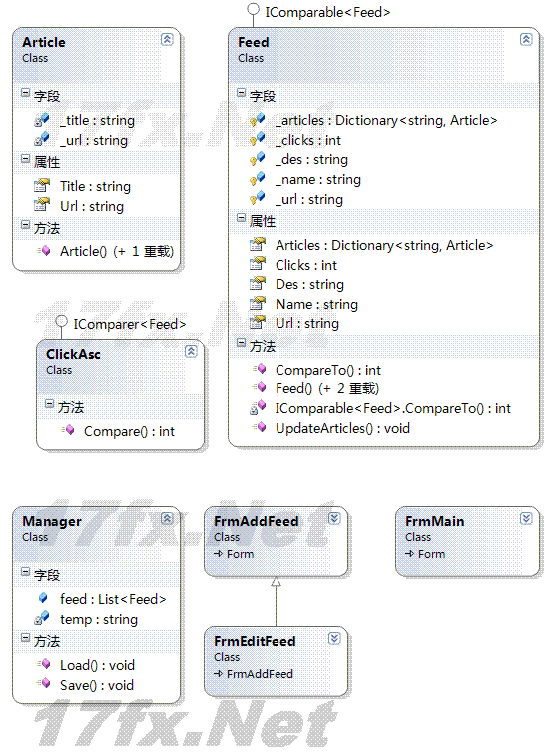Image resolution: width=556 pixels, height=756 pixels.
Task: Click the Compare() method icon in ClickAsc
Action: click(68, 430)
